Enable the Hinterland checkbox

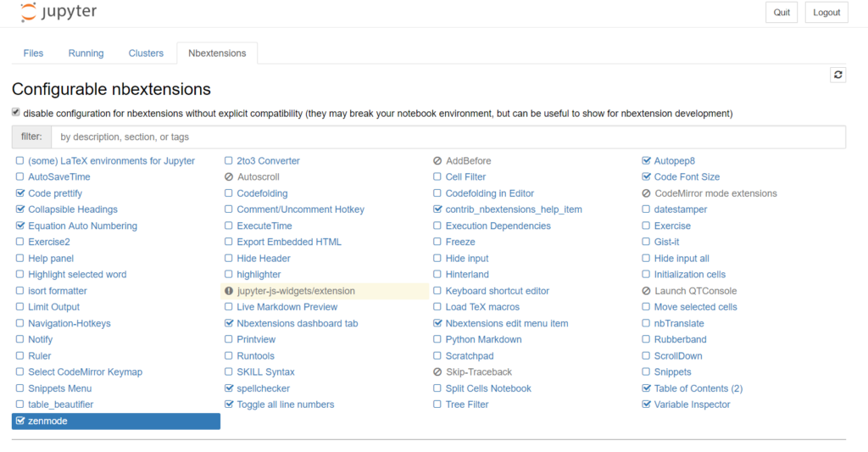pyautogui.click(x=437, y=275)
